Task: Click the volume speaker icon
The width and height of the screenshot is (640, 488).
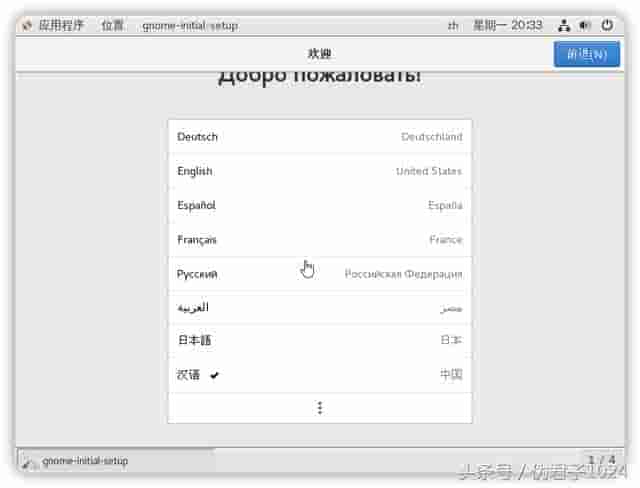Action: point(585,25)
